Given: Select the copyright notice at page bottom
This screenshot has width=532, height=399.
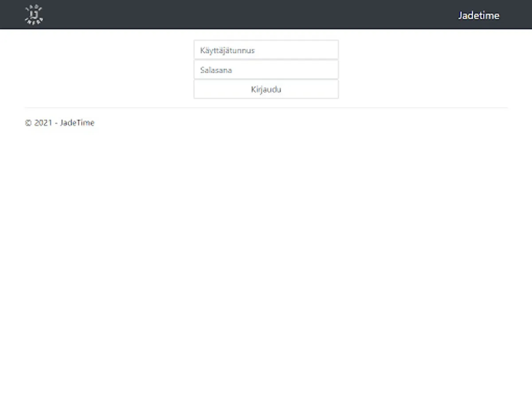Looking at the screenshot, I should pos(60,122).
